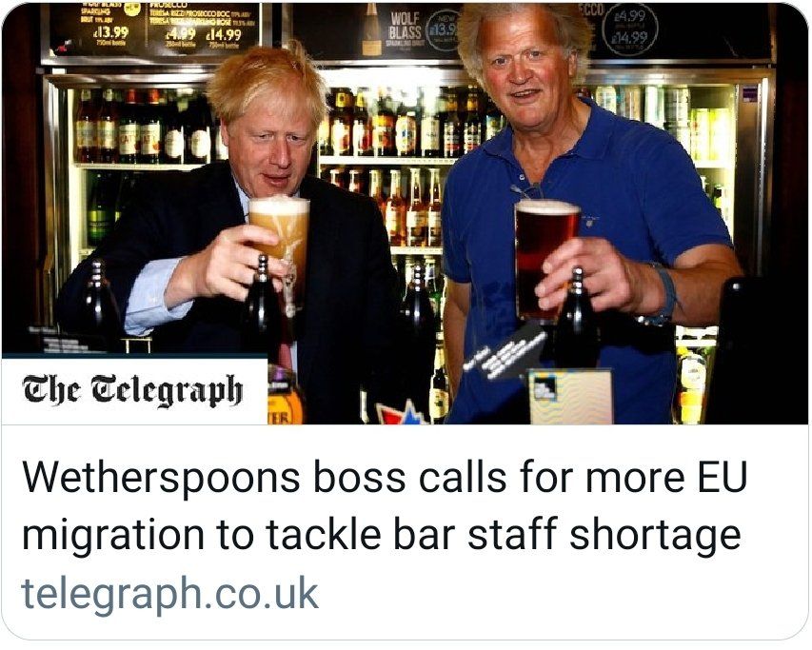Image resolution: width=812 pixels, height=650 pixels.
Task: Click the telegraph.co.uk domain text
Action: (169, 595)
